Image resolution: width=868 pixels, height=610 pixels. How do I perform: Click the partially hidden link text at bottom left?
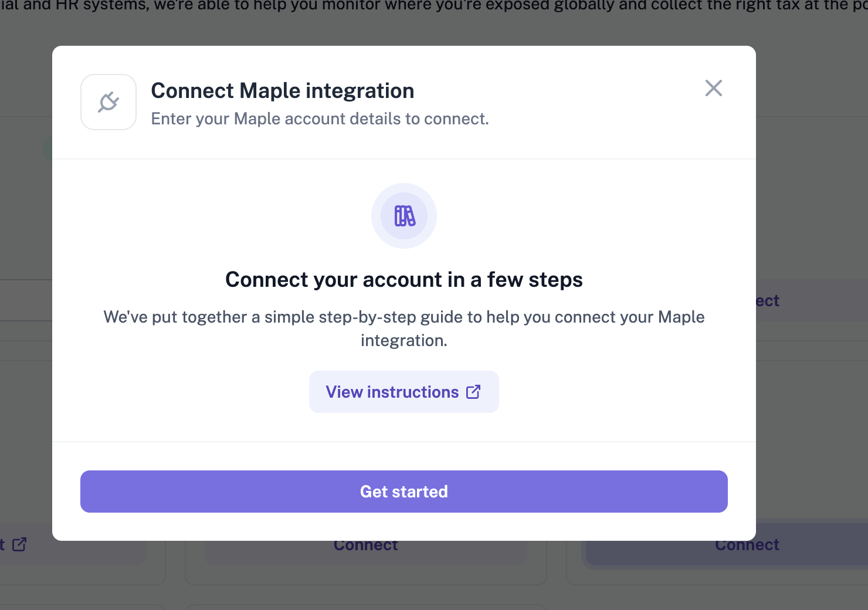point(3,544)
